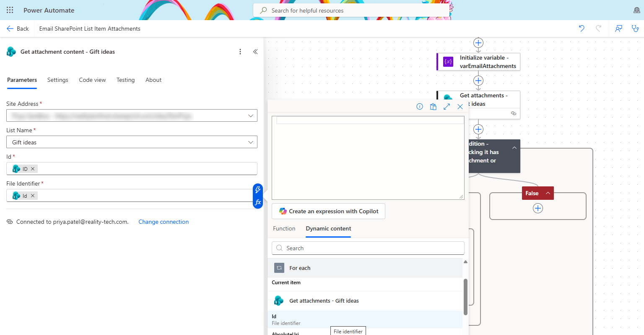Open the app launcher waffle icon
The image size is (644, 335).
[10, 10]
